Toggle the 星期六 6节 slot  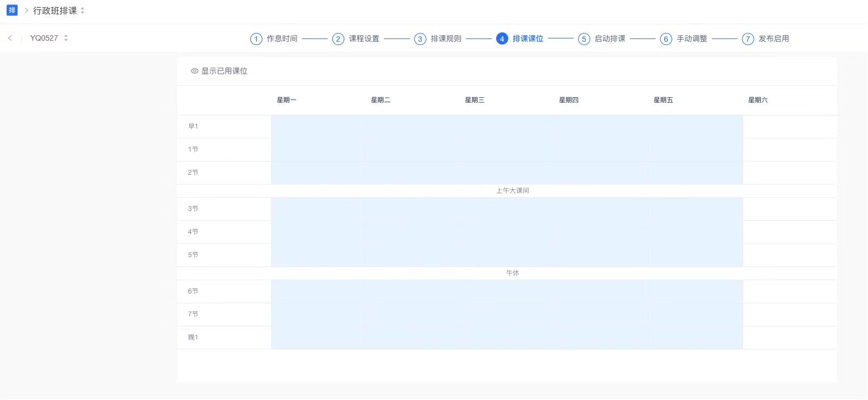click(x=790, y=292)
